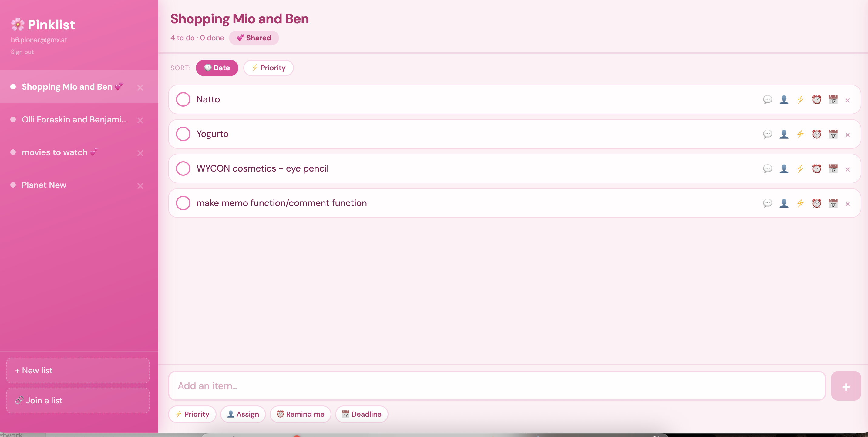Click comment bubble on make memo function item

pos(767,203)
